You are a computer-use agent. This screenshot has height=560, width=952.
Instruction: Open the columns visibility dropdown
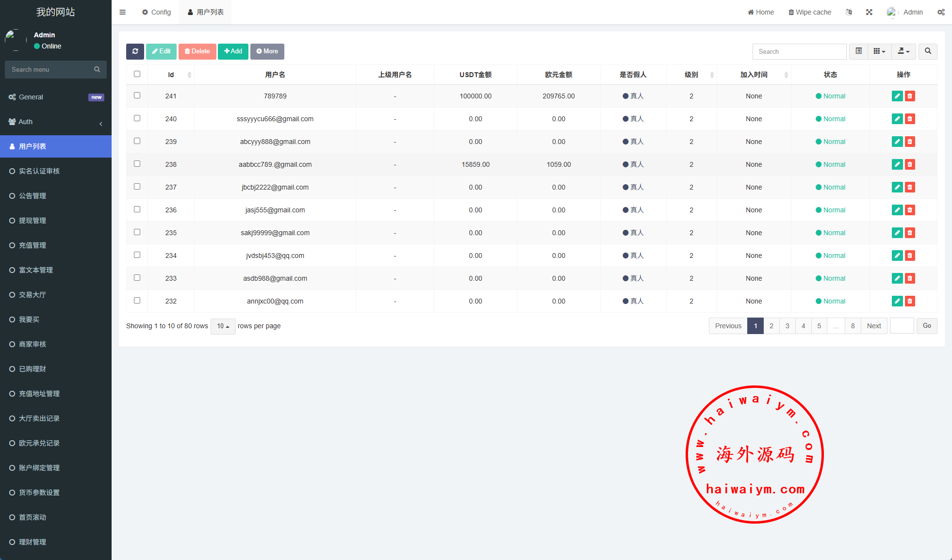pos(879,51)
